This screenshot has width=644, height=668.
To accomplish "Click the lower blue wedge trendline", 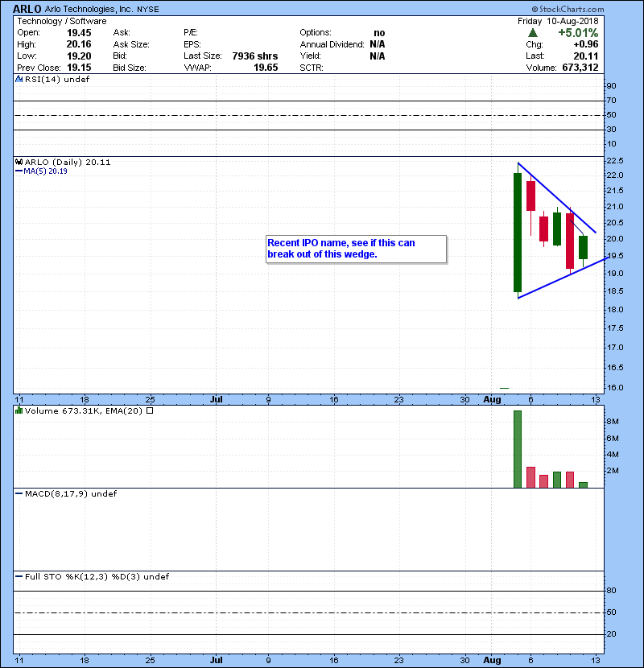I will pos(563,278).
